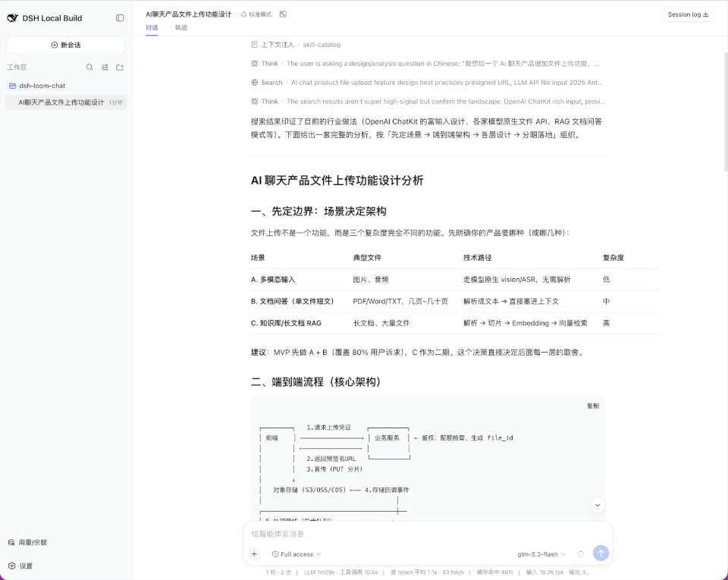The image size is (728, 580).
Task: Open conversation AI聊天产品文件上传功能设计 in sidebar
Action: click(66, 102)
